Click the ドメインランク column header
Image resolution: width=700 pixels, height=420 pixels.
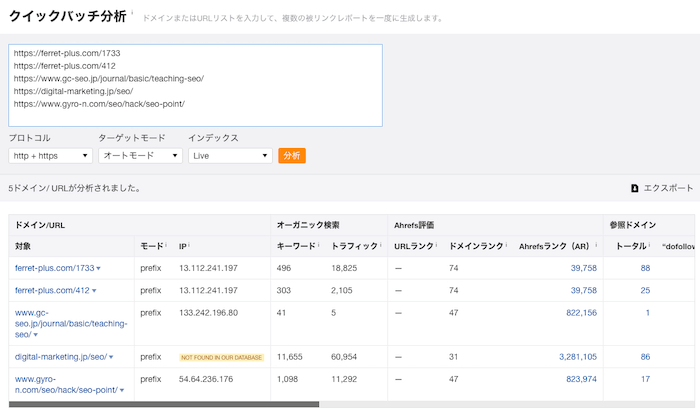point(476,246)
